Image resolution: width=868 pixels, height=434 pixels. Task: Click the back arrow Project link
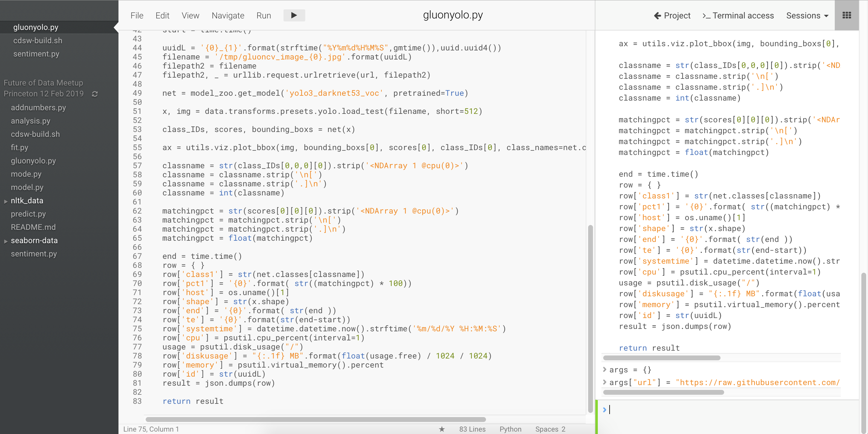coord(672,15)
